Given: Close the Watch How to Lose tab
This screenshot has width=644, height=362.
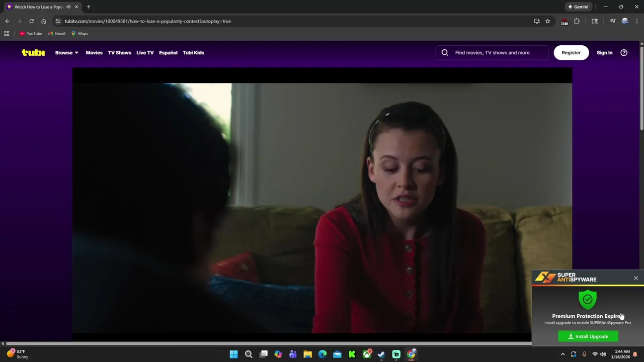Looking at the screenshot, I should tap(76, 7).
